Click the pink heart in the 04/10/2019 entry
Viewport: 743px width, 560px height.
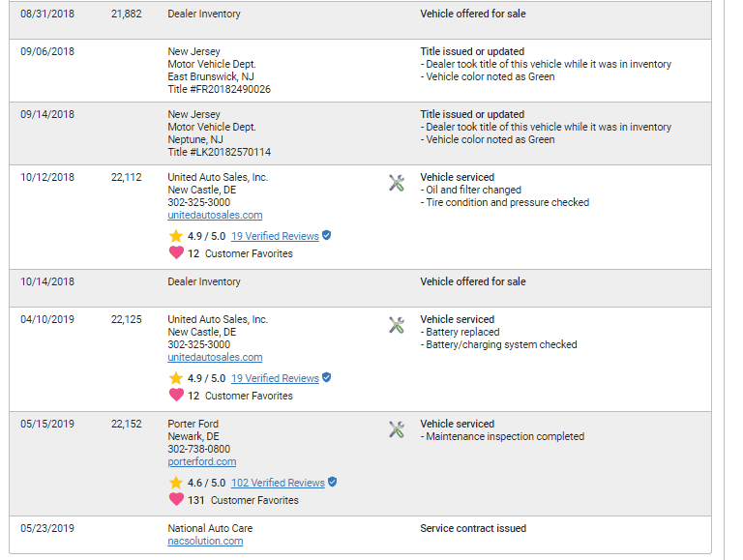pos(176,395)
